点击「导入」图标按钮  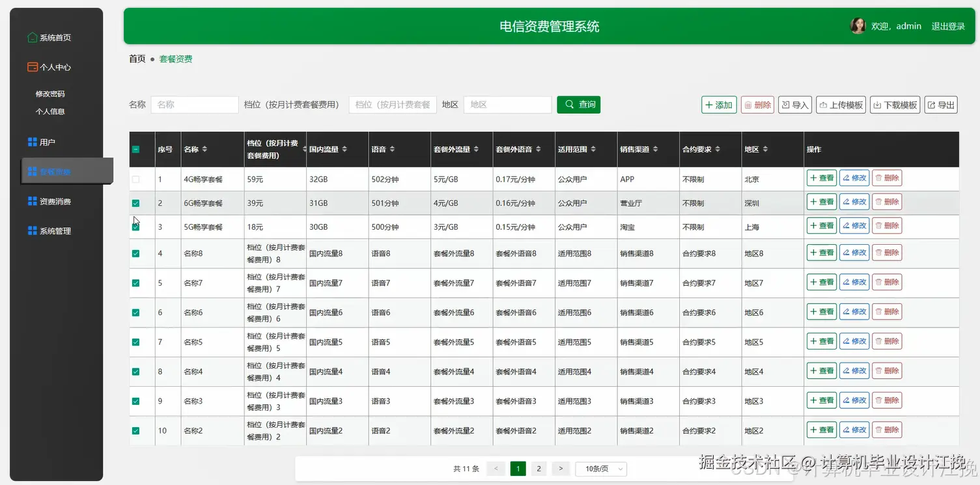[794, 104]
